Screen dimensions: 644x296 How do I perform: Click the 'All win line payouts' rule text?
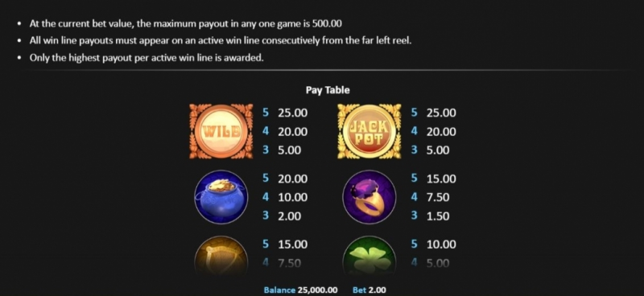click(x=220, y=41)
